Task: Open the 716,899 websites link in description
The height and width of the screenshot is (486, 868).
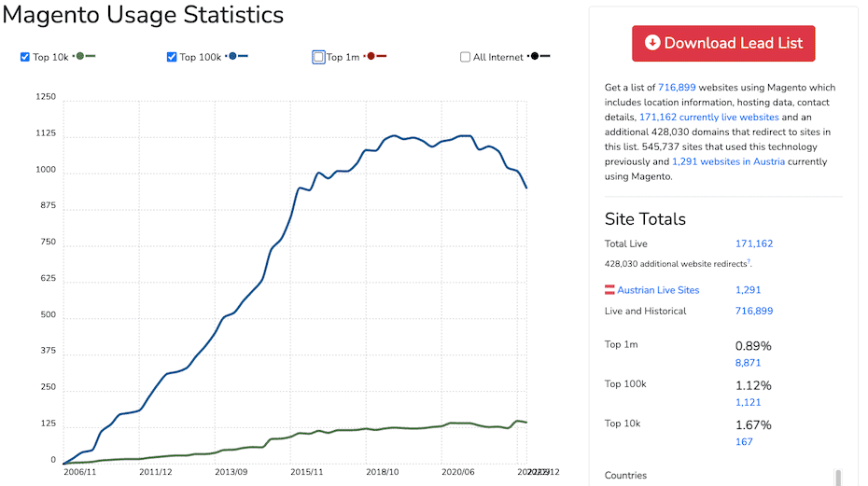Action: tap(677, 88)
